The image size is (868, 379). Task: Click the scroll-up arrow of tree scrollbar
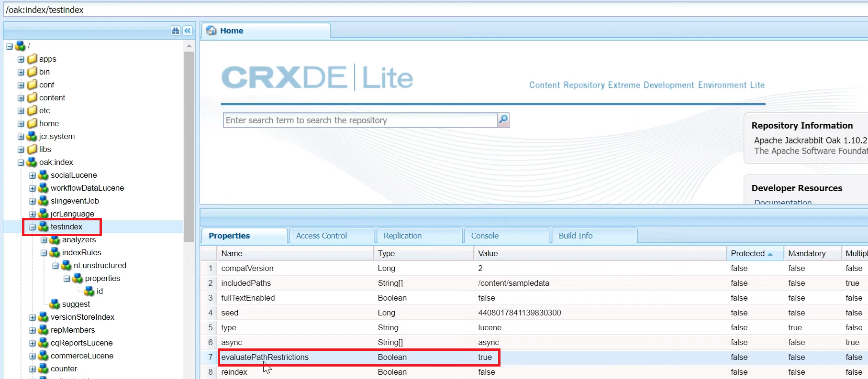click(189, 46)
